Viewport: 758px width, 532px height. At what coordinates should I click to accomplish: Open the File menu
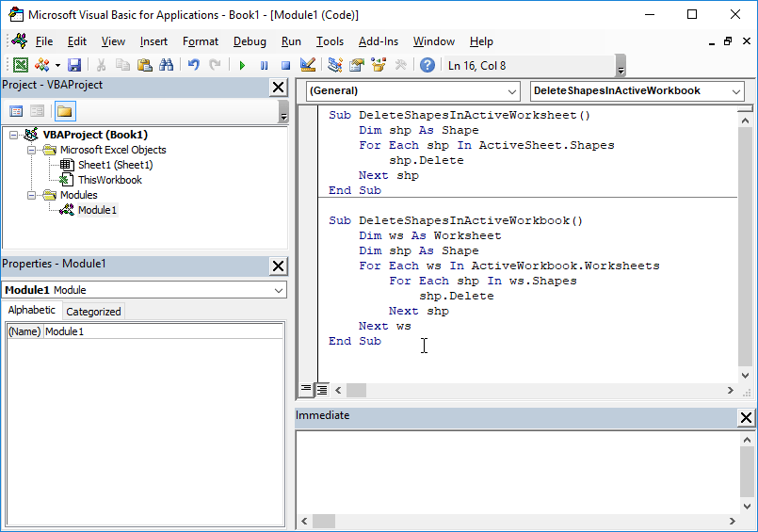click(x=44, y=41)
